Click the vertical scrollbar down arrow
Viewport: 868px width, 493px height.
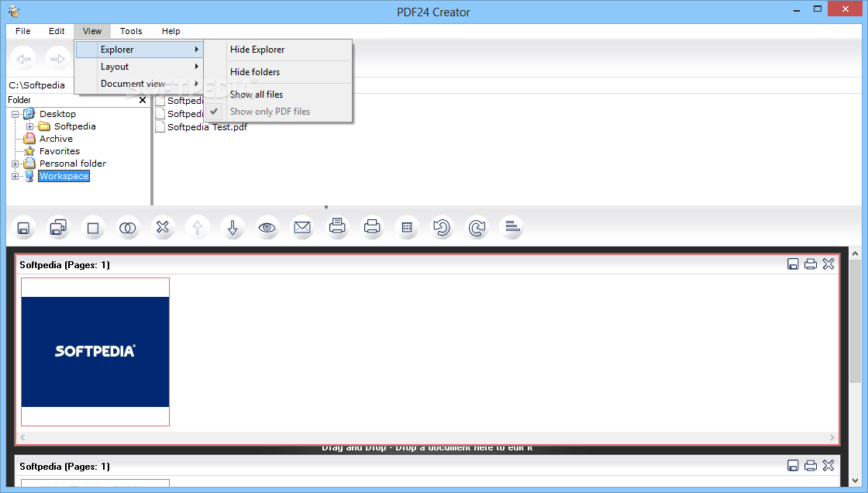[x=856, y=481]
